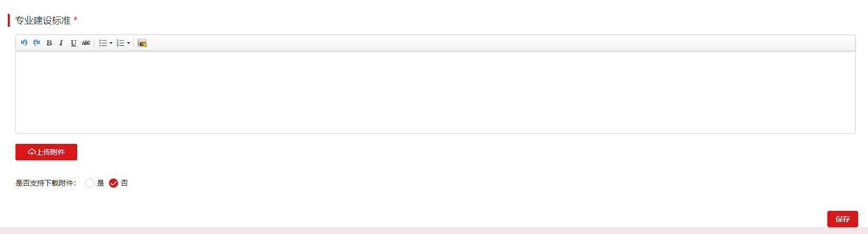The width and height of the screenshot is (868, 234).
Task: Redo the last action in editor toolbar
Action: [x=37, y=43]
